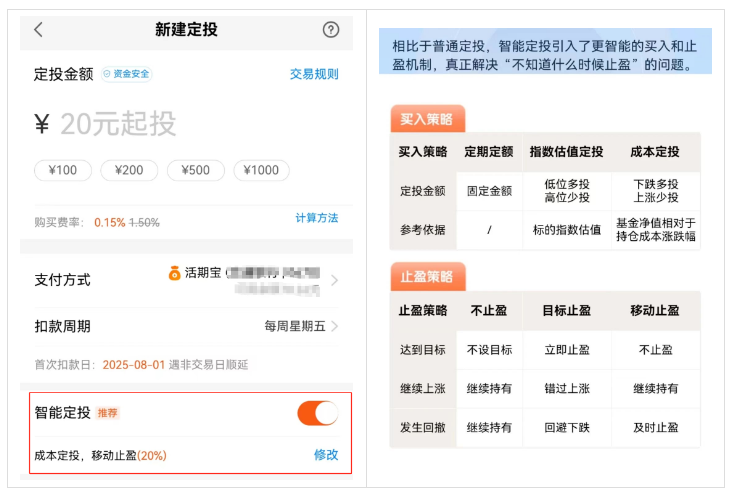
Task: Choose the ¥100 preset amount
Action: click(63, 170)
